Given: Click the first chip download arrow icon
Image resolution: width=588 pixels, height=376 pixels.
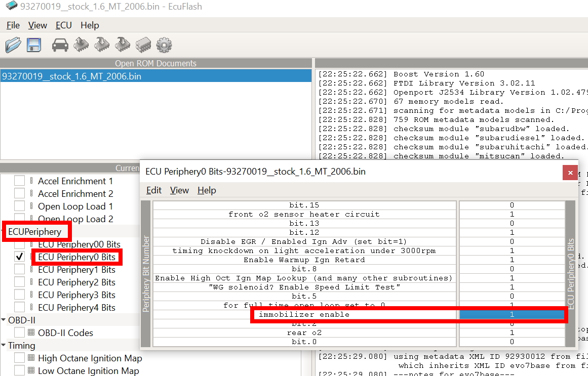Looking at the screenshot, I should tap(81, 45).
